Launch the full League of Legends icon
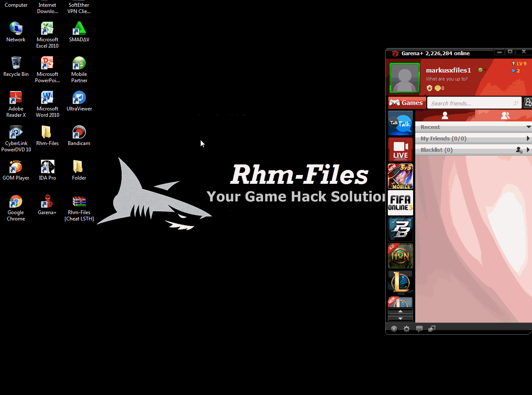 pos(400,282)
